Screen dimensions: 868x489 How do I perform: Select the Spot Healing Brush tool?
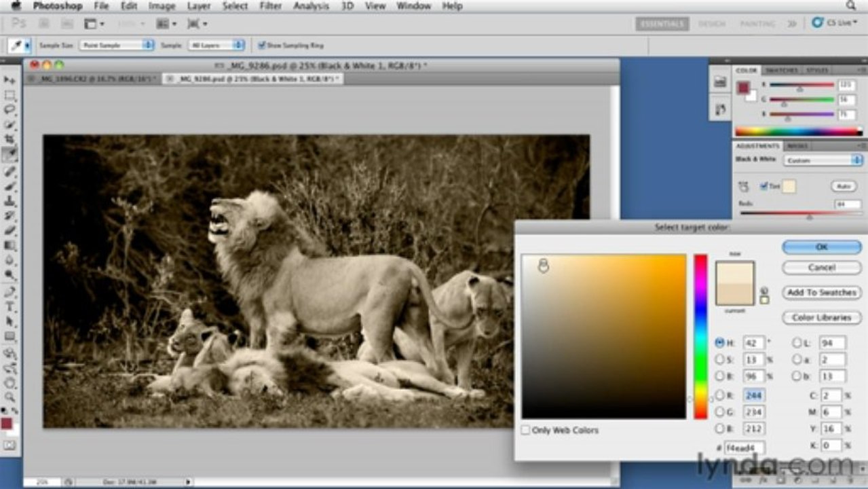point(10,171)
